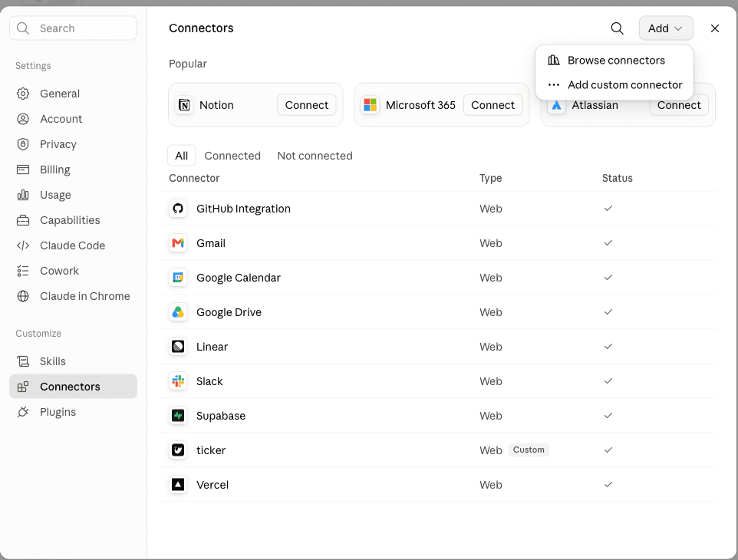Click the Connector column header

(194, 178)
